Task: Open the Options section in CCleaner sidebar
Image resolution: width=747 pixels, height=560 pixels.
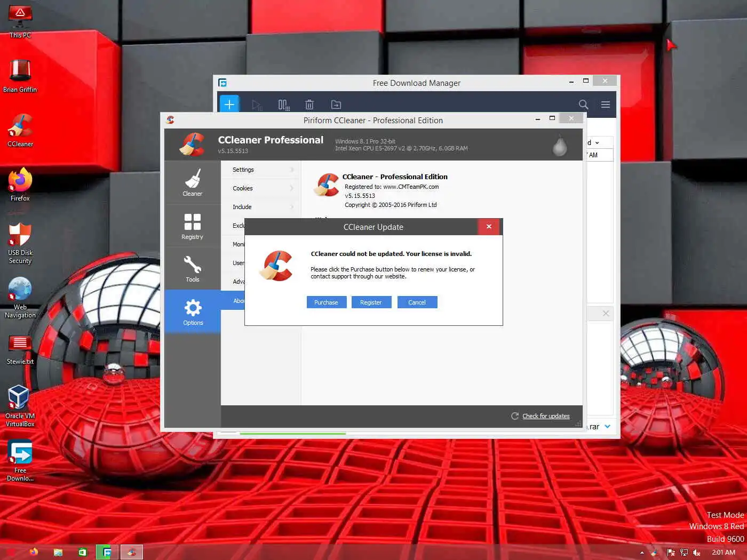Action: coord(193,312)
